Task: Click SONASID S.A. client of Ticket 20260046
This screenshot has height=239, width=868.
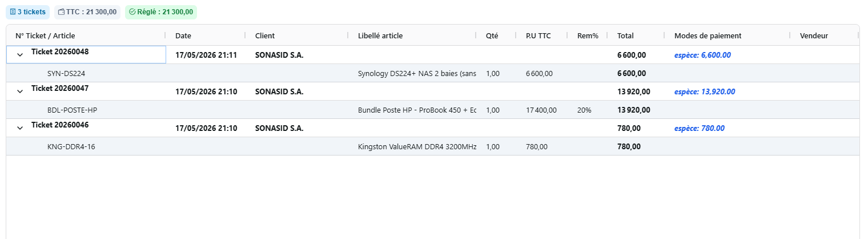Action: [279, 128]
